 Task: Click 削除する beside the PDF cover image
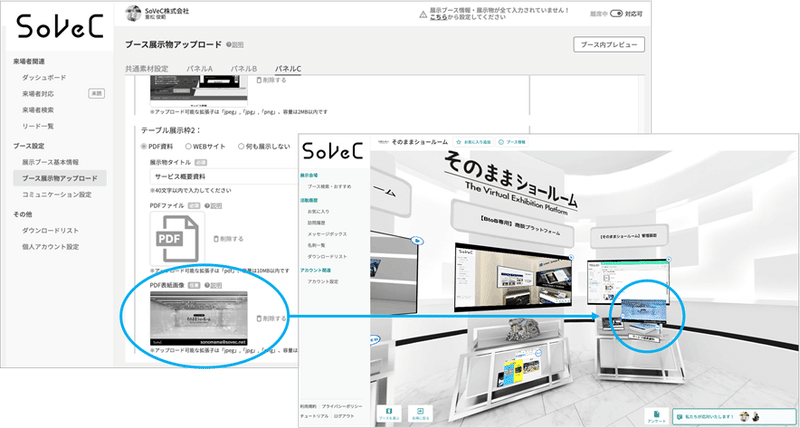click(x=271, y=318)
